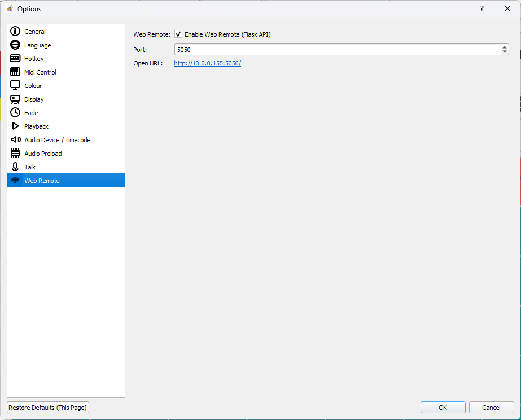Click the Hotkey keyboard icon
The image size is (521, 420).
[15, 58]
